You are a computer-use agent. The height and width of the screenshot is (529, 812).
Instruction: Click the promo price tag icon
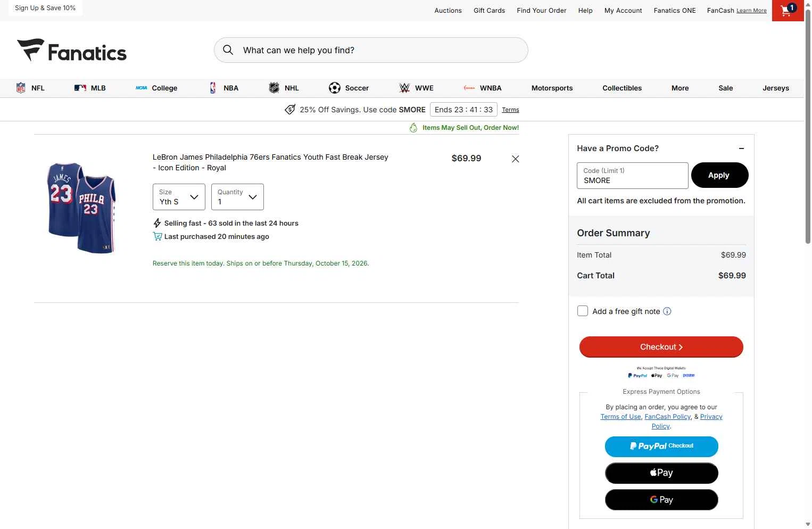pos(290,110)
